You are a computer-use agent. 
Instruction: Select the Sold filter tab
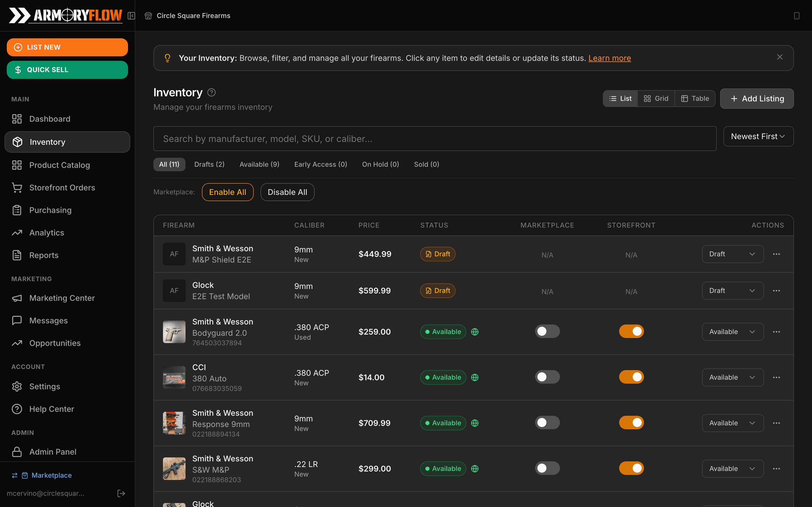click(426, 164)
